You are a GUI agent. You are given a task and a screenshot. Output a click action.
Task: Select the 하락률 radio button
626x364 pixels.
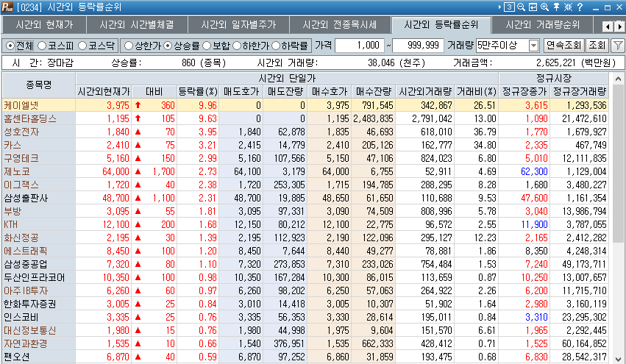pyautogui.click(x=275, y=46)
